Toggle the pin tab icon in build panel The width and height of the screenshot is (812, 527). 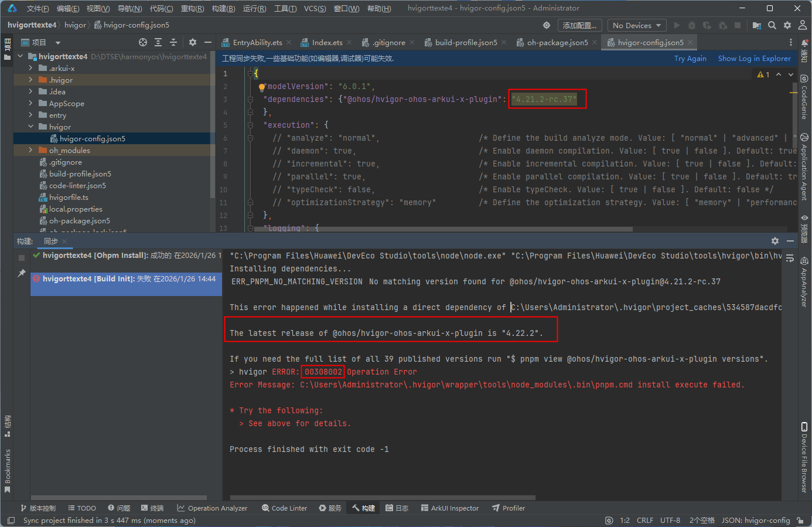[22, 273]
